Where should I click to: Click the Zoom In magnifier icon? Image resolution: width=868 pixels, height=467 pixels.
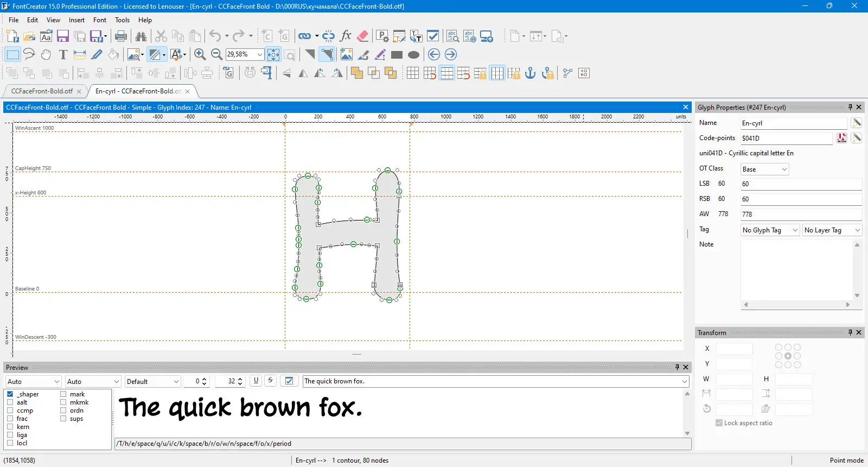pyautogui.click(x=200, y=54)
